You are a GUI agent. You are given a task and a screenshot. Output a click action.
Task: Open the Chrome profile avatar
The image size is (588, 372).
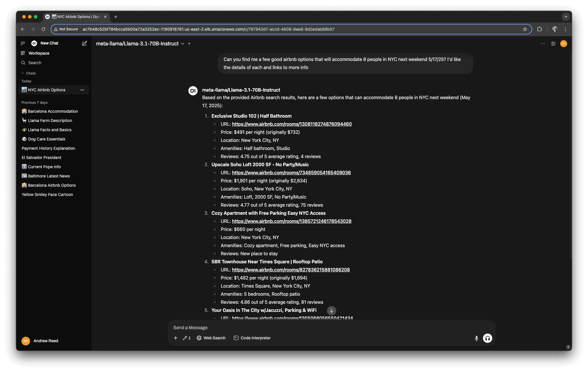point(555,29)
